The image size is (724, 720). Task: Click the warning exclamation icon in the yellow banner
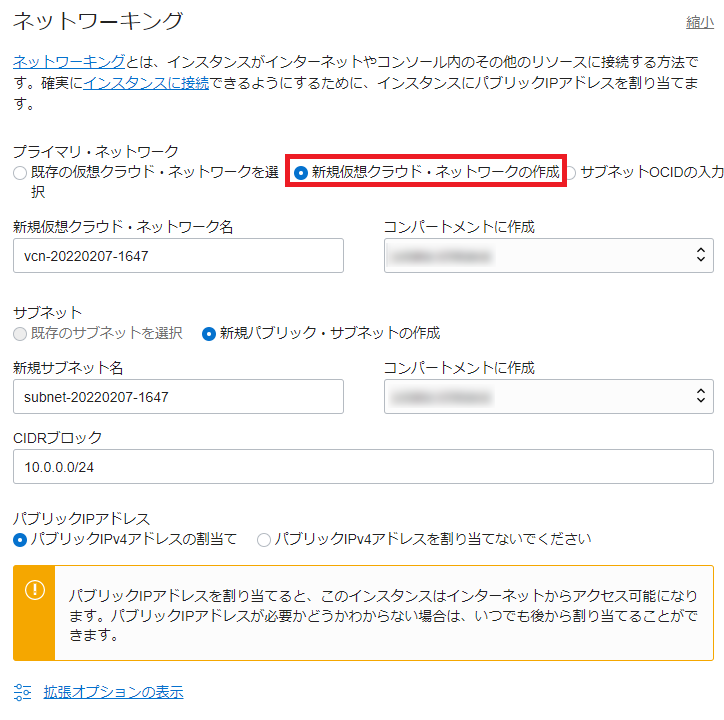pyautogui.click(x=34, y=590)
